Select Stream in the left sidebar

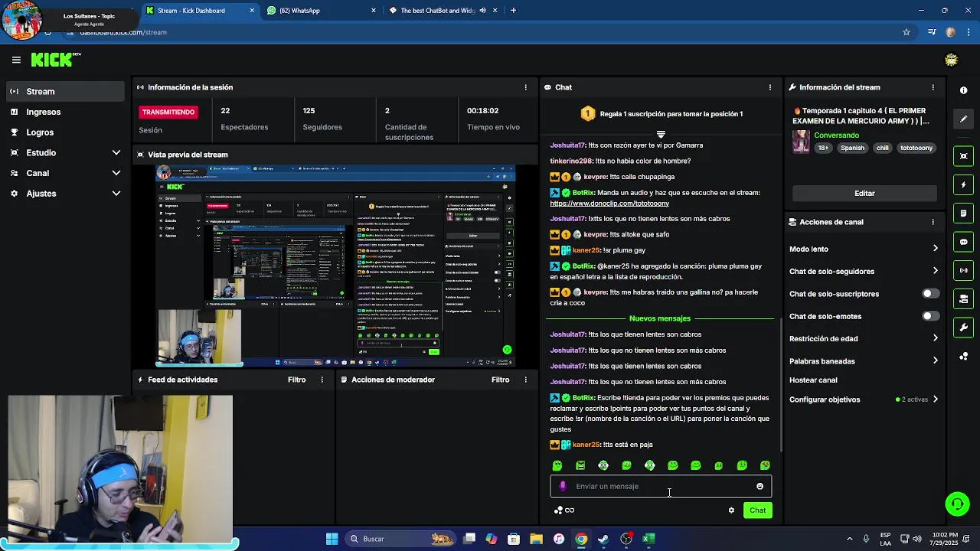pyautogui.click(x=65, y=91)
